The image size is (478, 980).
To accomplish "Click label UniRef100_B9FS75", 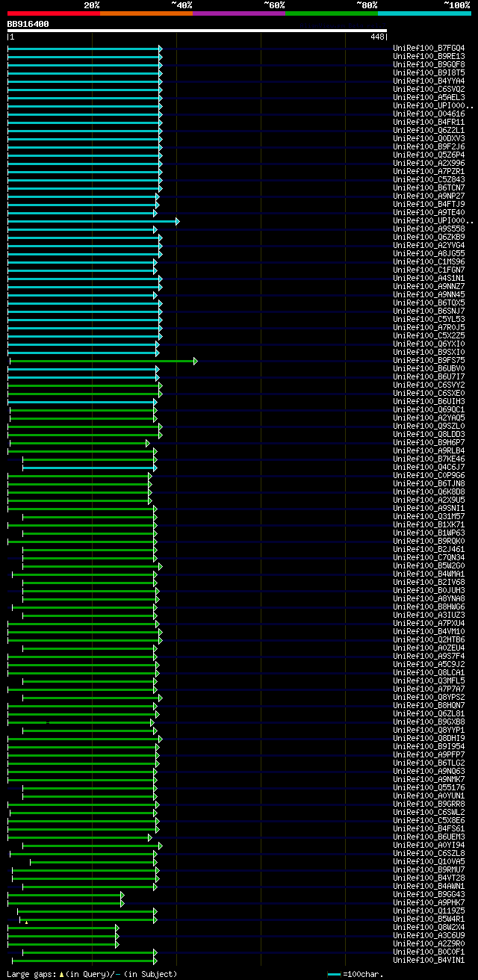I will tap(429, 361).
